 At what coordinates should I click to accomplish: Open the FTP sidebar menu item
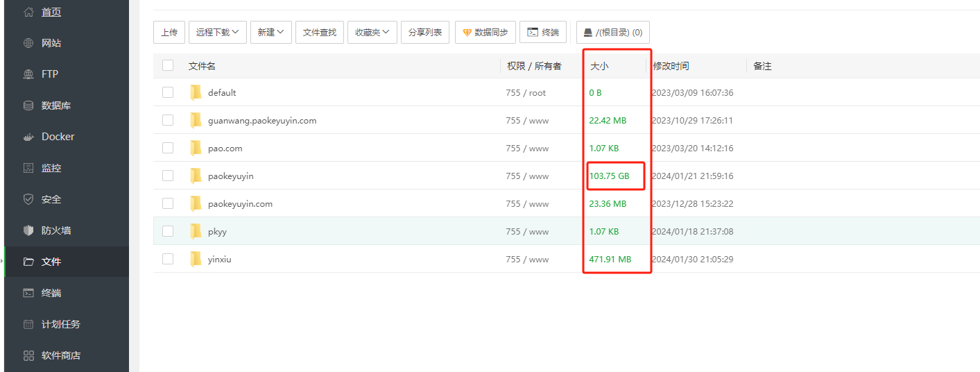50,74
